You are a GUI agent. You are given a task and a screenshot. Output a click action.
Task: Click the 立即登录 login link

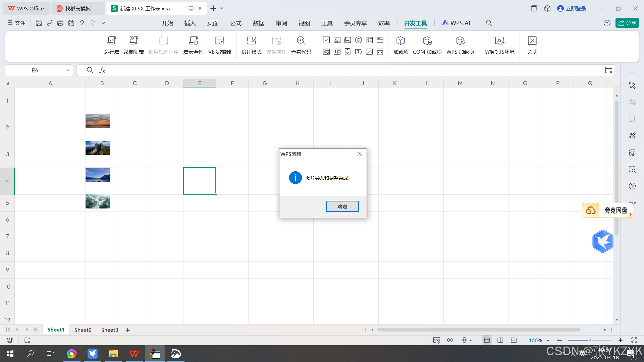[576, 8]
